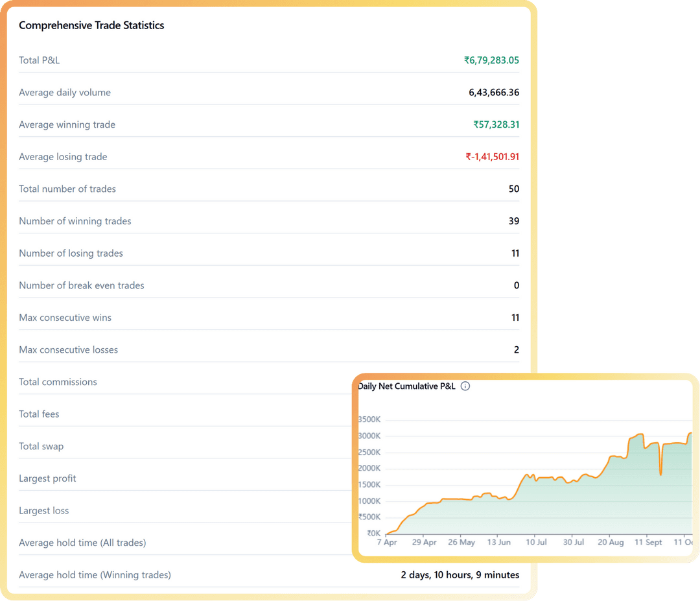Click the Average hold time (All trades) label
This screenshot has width=700, height=601.
click(82, 543)
